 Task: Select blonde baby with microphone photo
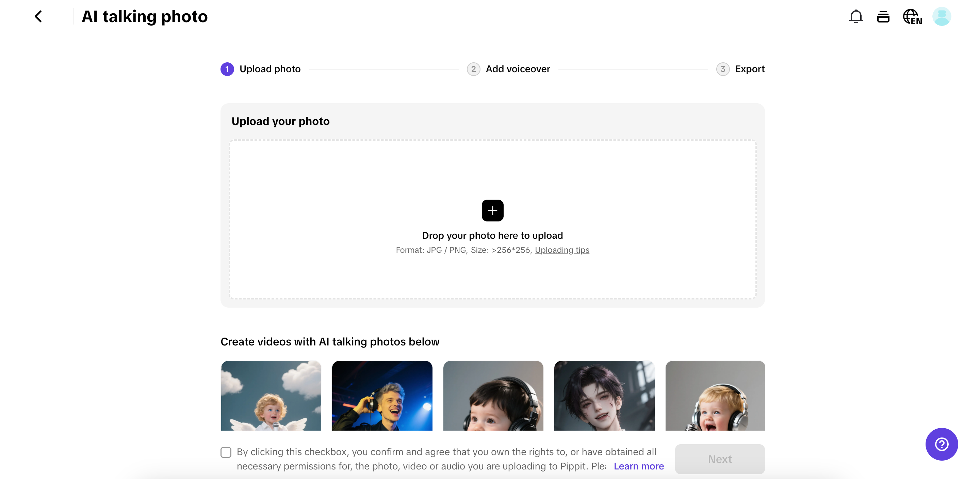pyautogui.click(x=715, y=395)
